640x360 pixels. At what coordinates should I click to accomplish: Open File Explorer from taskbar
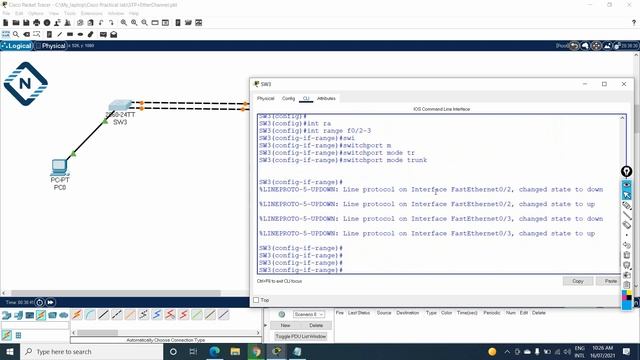[236, 351]
